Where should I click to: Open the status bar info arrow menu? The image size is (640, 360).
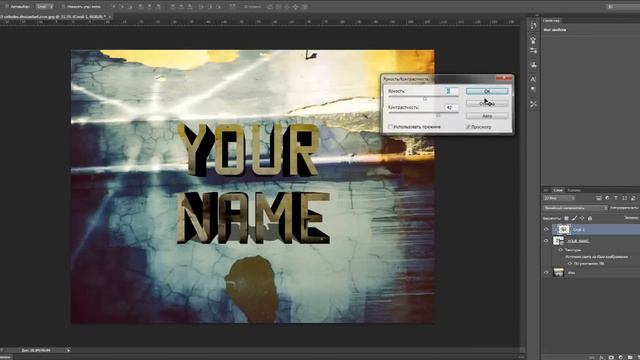[x=68, y=350]
